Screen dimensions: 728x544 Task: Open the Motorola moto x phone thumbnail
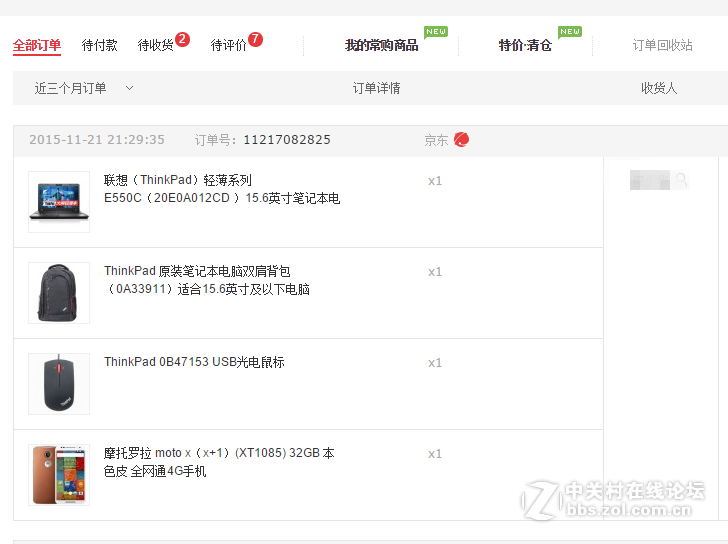(59, 475)
